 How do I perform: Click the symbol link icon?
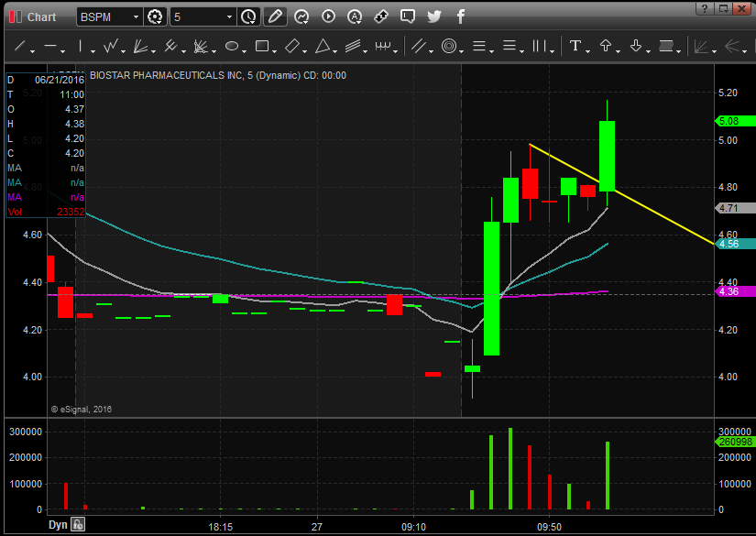click(381, 16)
